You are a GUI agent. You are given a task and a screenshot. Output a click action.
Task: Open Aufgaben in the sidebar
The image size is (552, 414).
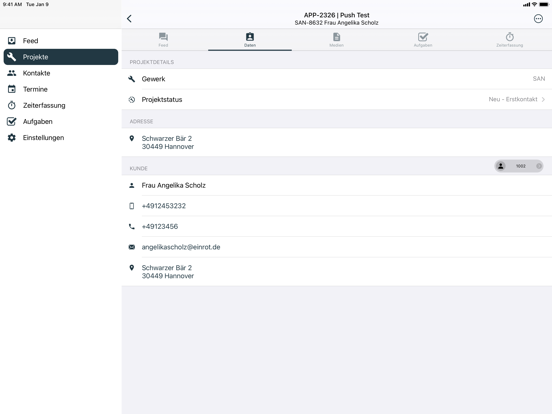pyautogui.click(x=61, y=121)
